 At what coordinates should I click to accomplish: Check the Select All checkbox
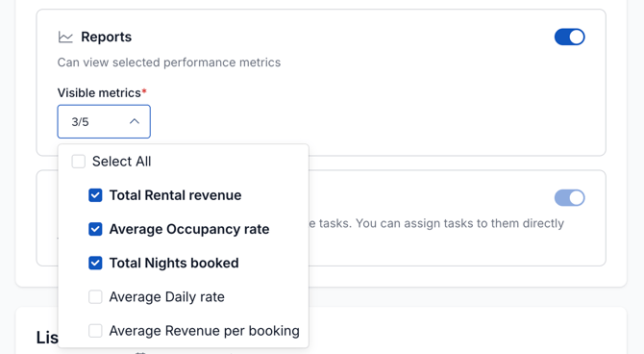(x=79, y=162)
